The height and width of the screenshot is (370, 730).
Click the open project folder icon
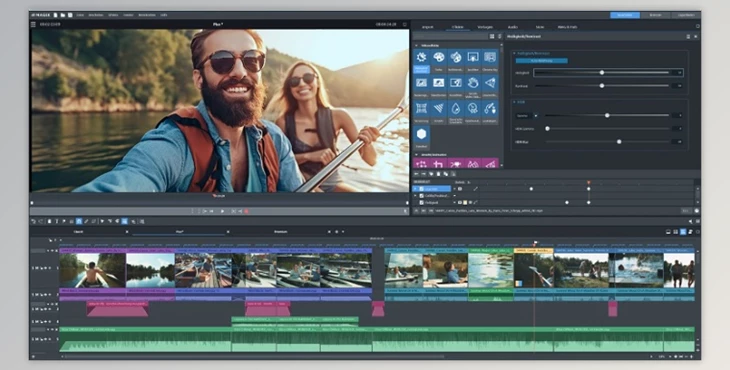click(x=62, y=15)
